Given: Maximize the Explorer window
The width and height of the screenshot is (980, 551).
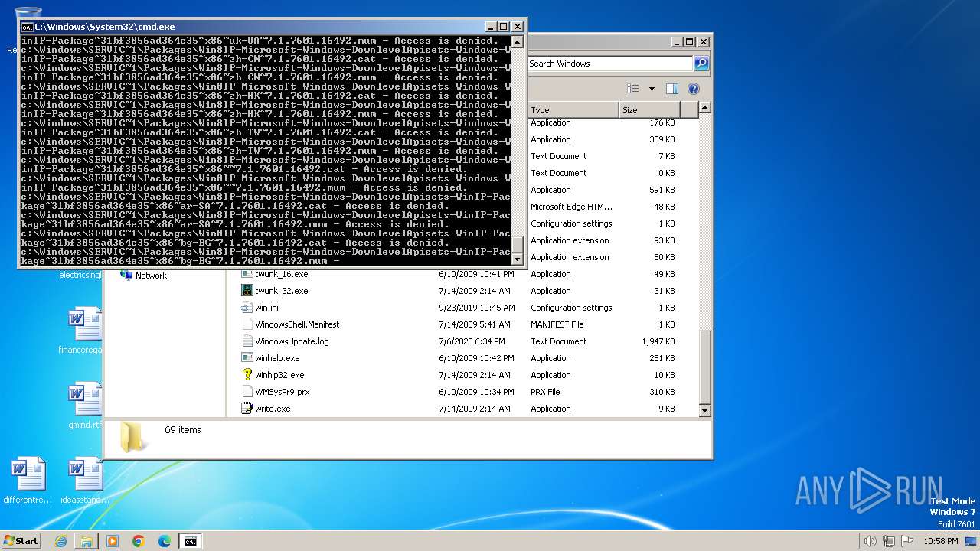Looking at the screenshot, I should click(x=689, y=42).
